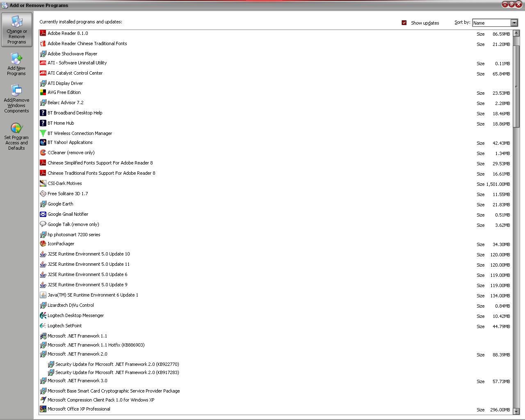Click the scrollbar down arrow
The image size is (525, 420).
[x=516, y=411]
